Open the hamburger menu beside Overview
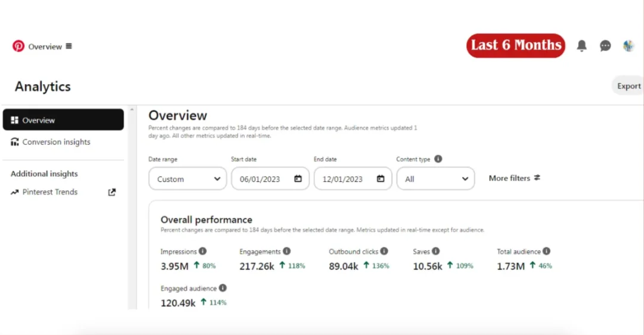Screen dimensions: 644x335 click(x=69, y=46)
